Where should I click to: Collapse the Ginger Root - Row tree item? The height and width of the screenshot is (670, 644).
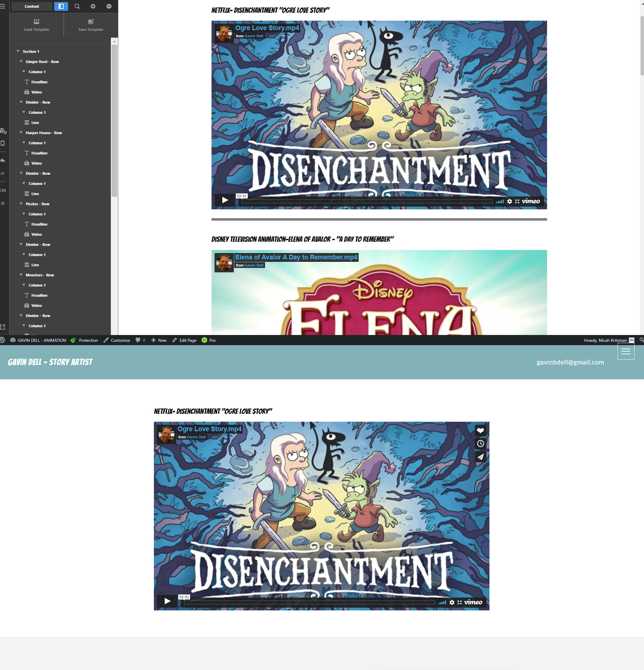coord(21,62)
